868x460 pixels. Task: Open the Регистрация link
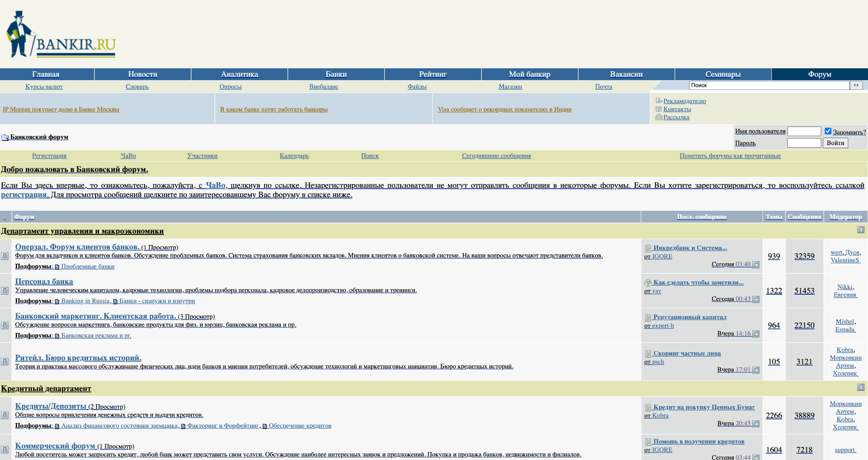tap(49, 156)
